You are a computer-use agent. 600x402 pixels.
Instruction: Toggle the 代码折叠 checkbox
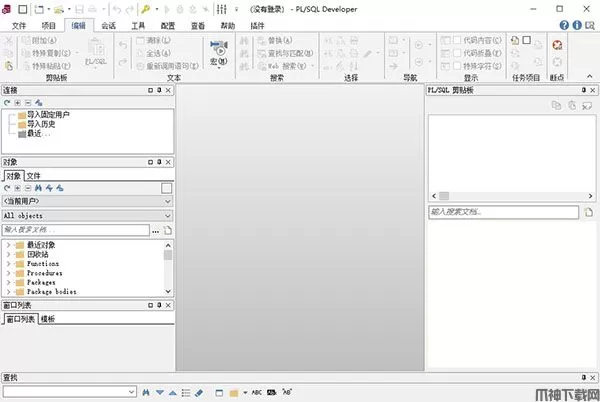click(x=457, y=53)
